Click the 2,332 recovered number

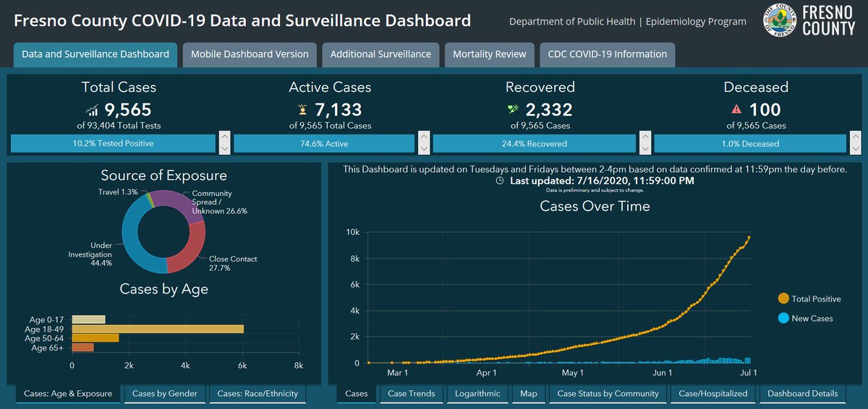549,110
